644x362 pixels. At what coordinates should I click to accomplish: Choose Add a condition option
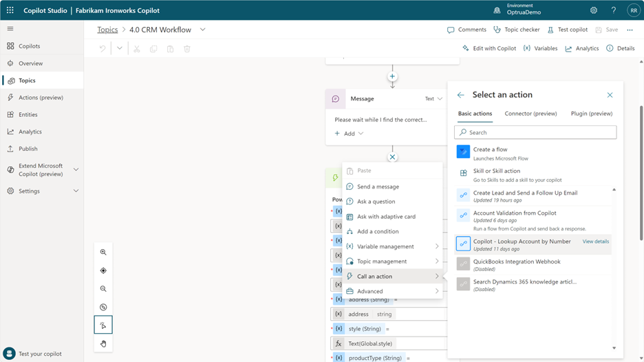click(392, 231)
